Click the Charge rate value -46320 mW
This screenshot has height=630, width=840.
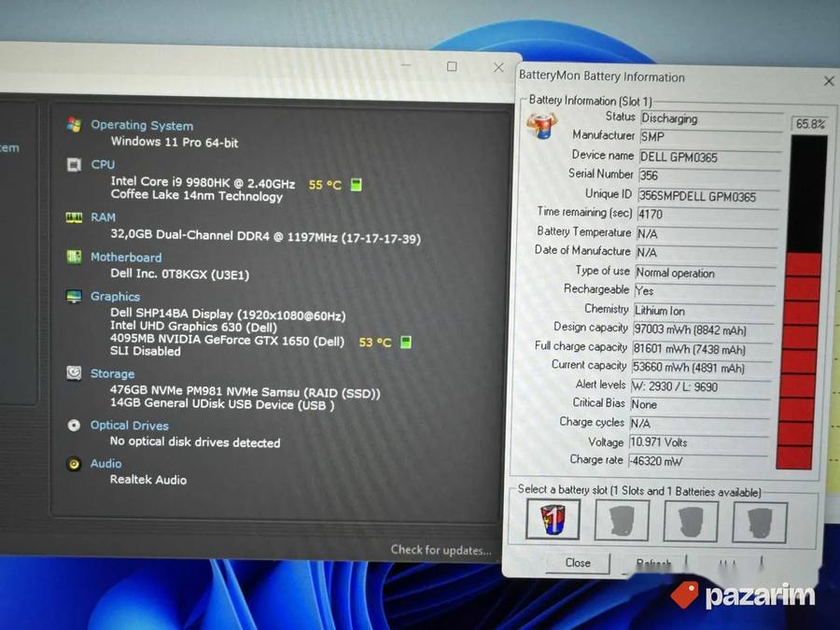tap(697, 461)
